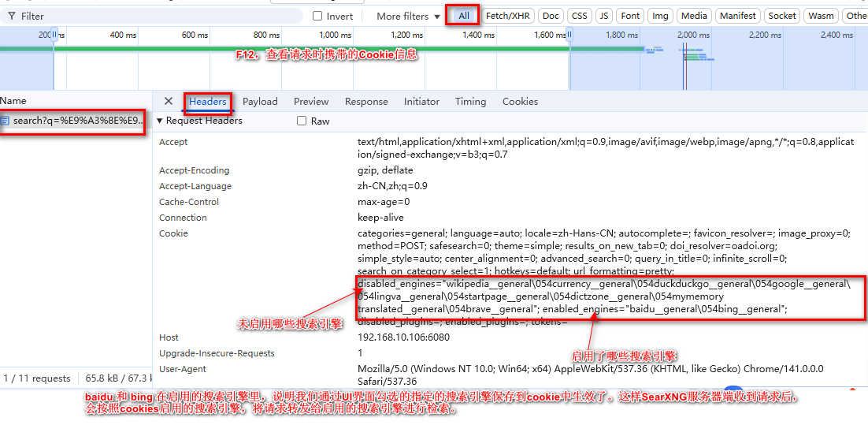
Task: Click the 1 / 11 requests status text
Action: [x=37, y=378]
